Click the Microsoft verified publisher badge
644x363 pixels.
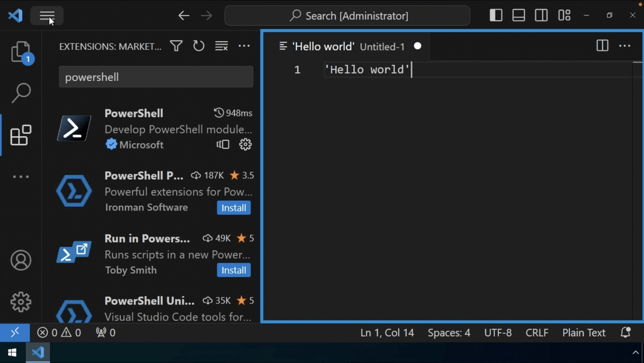click(x=111, y=145)
